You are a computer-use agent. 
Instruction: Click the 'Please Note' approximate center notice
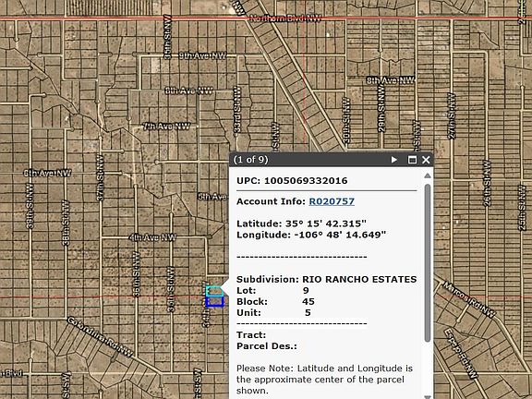pyautogui.click(x=324, y=380)
